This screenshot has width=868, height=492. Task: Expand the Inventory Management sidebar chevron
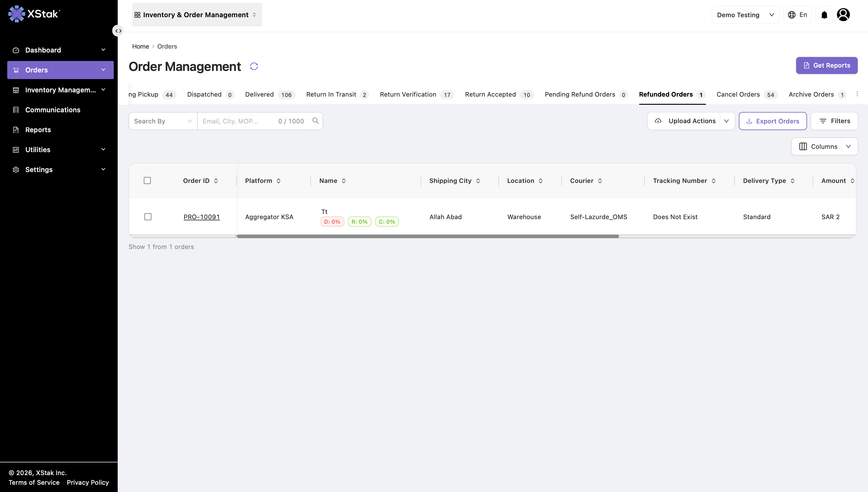tap(104, 90)
